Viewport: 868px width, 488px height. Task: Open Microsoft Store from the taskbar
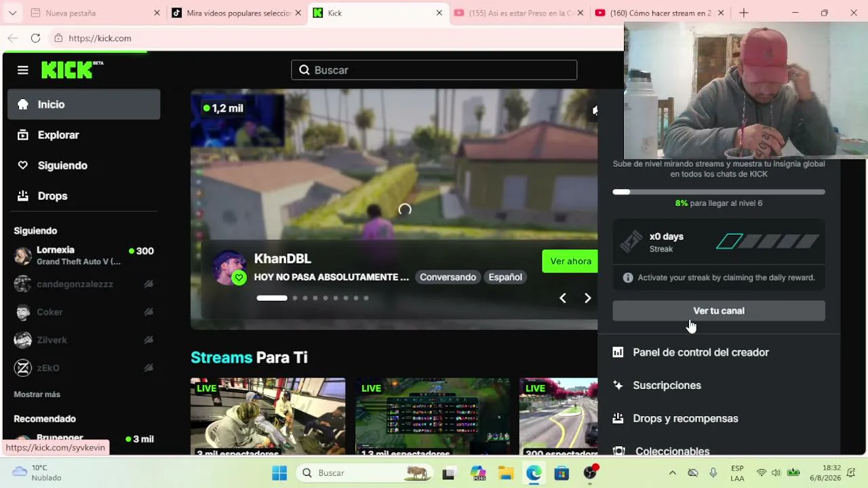(561, 472)
